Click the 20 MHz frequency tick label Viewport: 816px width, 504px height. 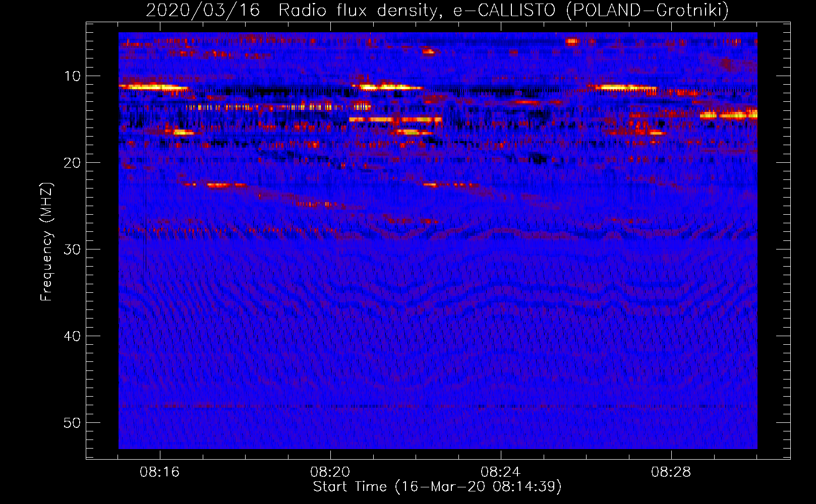point(73,163)
